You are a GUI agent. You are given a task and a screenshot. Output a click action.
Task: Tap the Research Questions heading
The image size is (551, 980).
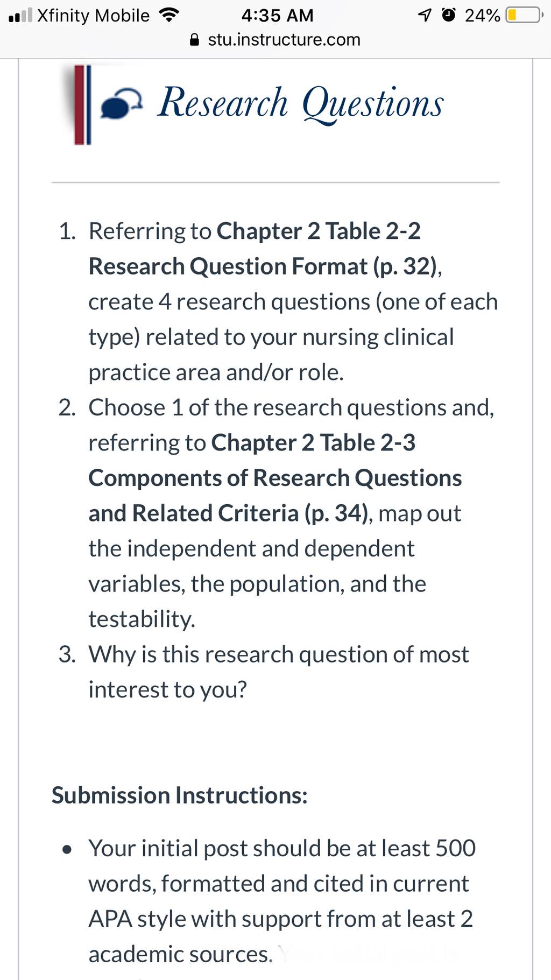pyautogui.click(x=301, y=103)
